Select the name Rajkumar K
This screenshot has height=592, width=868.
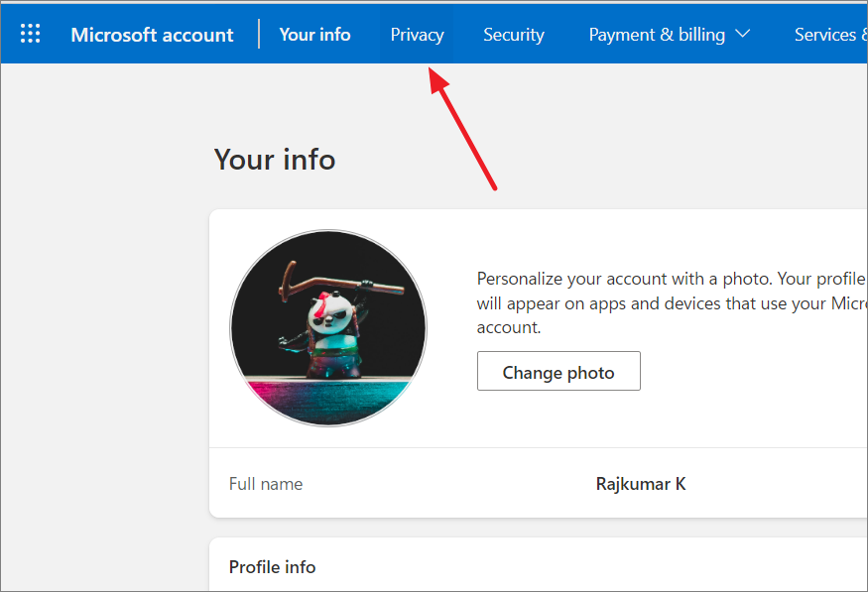[x=641, y=484]
